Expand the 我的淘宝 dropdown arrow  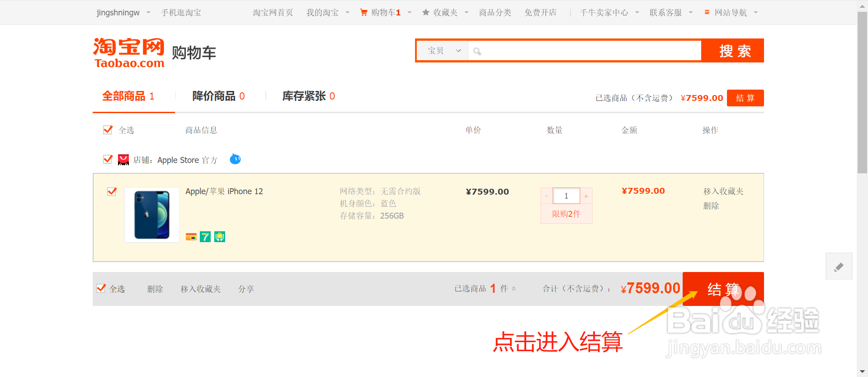click(348, 13)
